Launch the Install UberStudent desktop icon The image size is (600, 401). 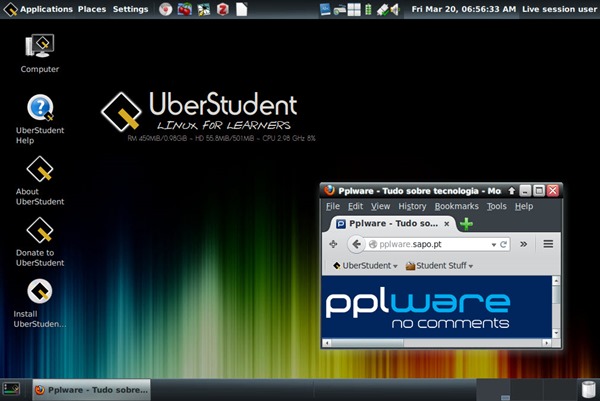pyautogui.click(x=40, y=303)
